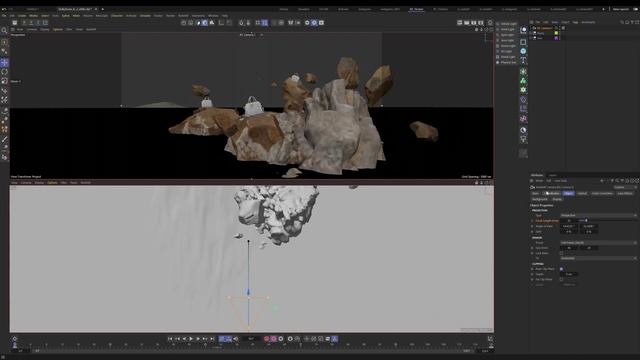The width and height of the screenshot is (640, 360).
Task: Select the Live Selection tool icon
Action: (x=4, y=42)
